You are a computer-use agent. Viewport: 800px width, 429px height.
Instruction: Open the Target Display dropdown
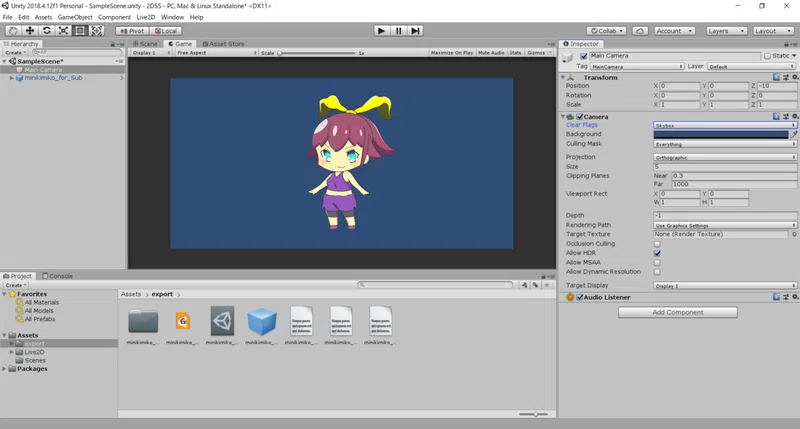724,286
